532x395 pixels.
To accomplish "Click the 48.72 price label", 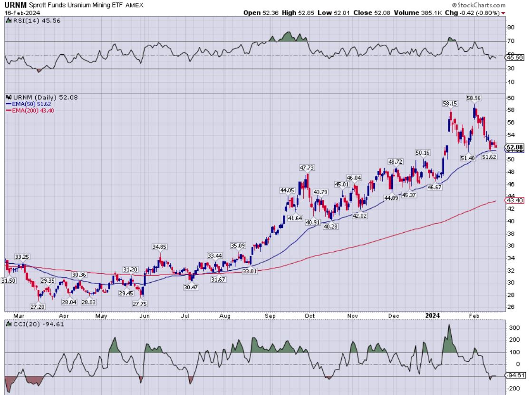I will (x=395, y=162).
